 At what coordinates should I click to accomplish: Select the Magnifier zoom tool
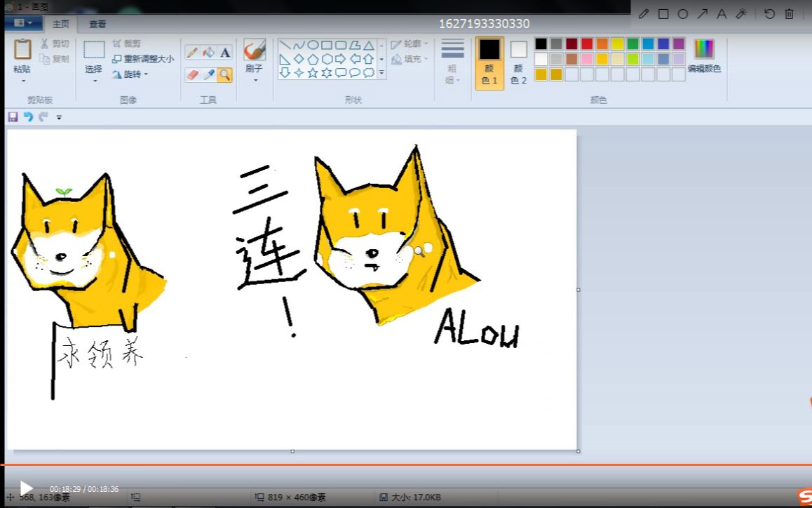click(224, 74)
